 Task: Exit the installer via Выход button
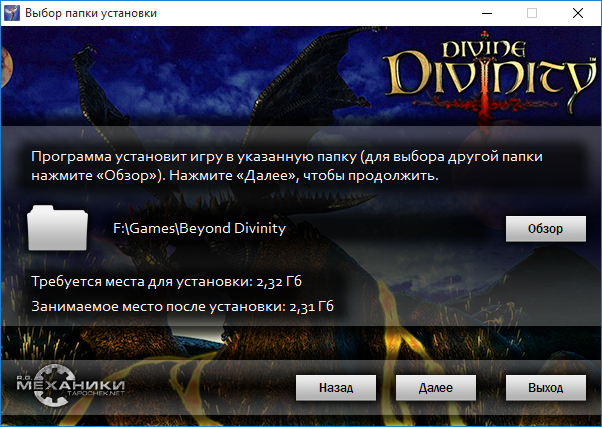click(x=546, y=388)
